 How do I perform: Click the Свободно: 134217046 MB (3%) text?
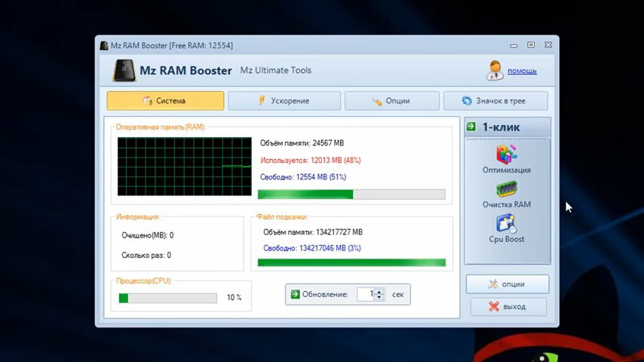tap(312, 248)
